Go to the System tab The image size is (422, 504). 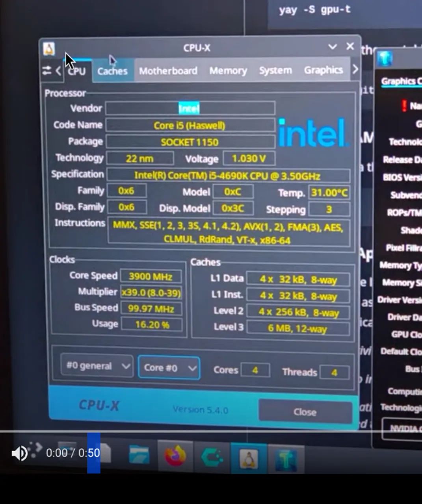(x=275, y=70)
